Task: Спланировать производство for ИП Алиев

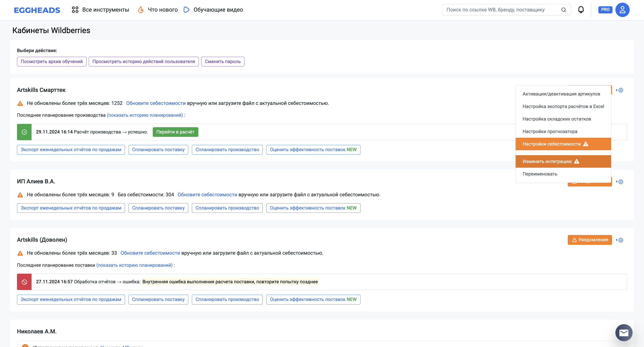Action: click(227, 208)
